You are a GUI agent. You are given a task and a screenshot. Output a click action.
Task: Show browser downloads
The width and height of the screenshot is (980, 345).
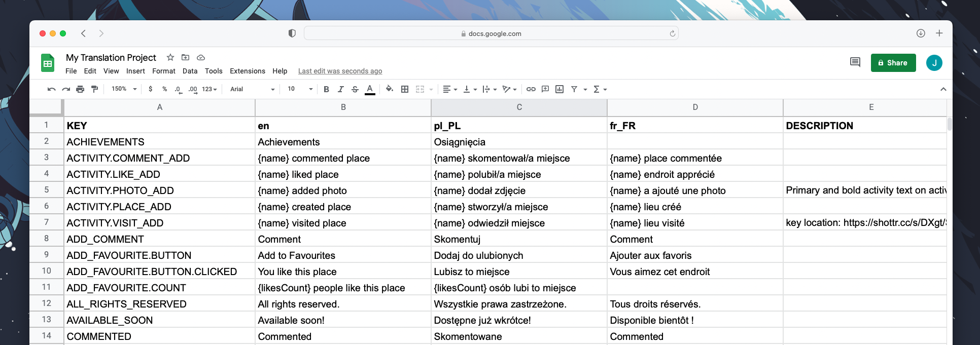click(921, 33)
